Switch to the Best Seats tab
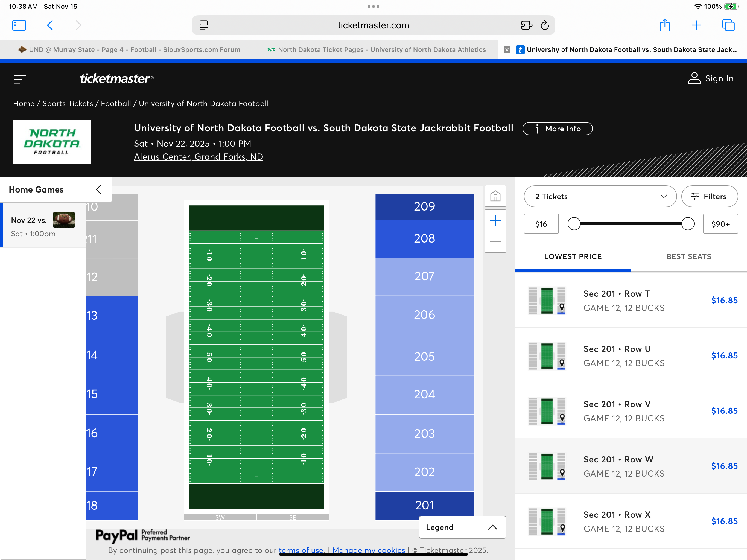747x560 pixels. coord(688,257)
